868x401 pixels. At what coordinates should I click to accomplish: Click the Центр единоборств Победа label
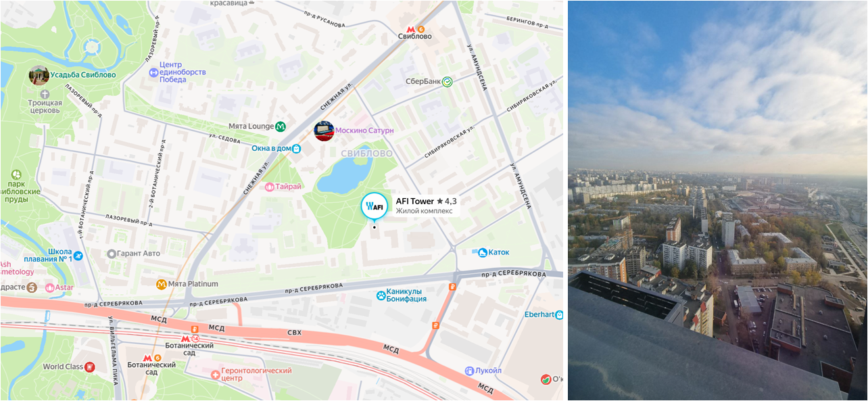(x=182, y=72)
